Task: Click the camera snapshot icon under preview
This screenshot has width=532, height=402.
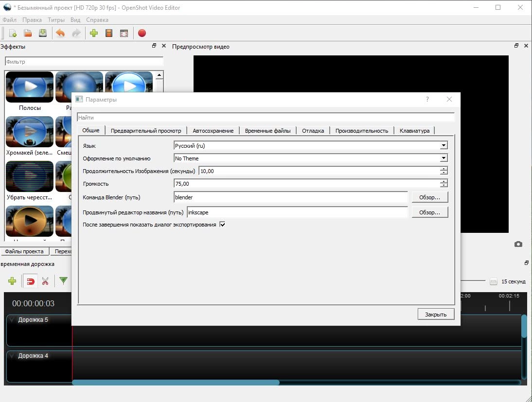Action: (518, 244)
